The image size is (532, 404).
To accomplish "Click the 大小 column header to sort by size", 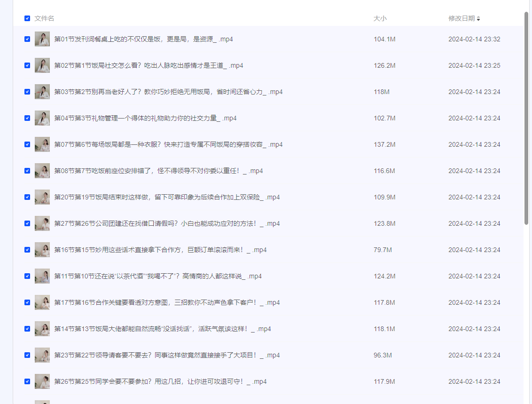I will click(380, 19).
